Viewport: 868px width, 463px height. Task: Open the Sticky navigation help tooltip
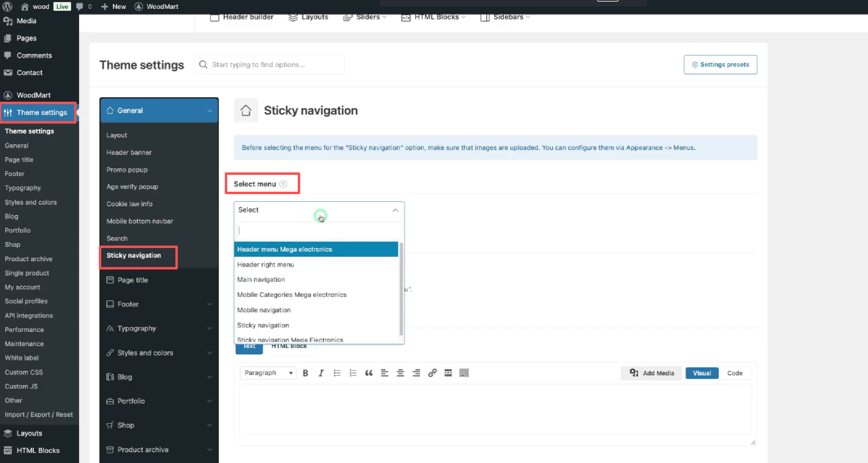coord(283,184)
